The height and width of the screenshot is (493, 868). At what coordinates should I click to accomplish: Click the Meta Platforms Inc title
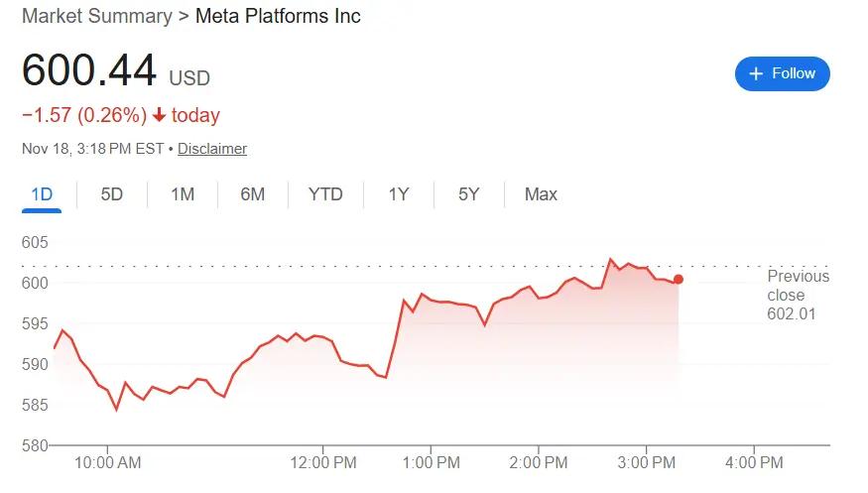point(278,16)
